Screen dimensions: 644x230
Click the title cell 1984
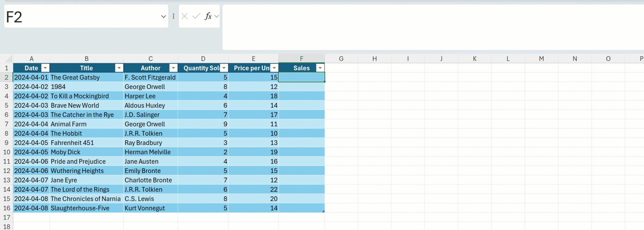pyautogui.click(x=86, y=87)
